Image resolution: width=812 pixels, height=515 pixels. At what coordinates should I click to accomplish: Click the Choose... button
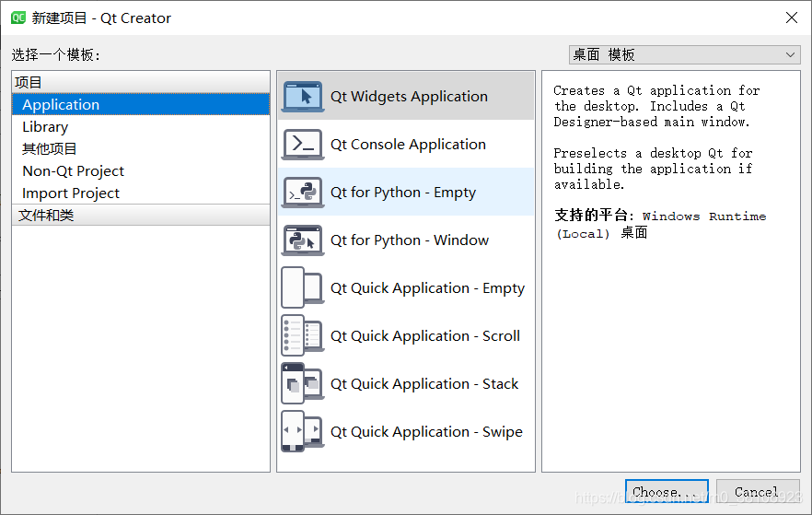(667, 492)
